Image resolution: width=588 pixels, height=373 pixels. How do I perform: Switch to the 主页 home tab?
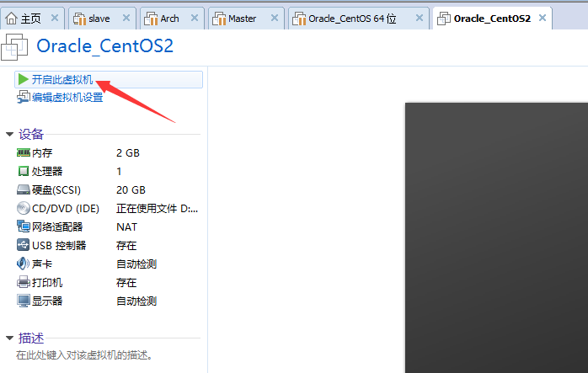coord(32,18)
